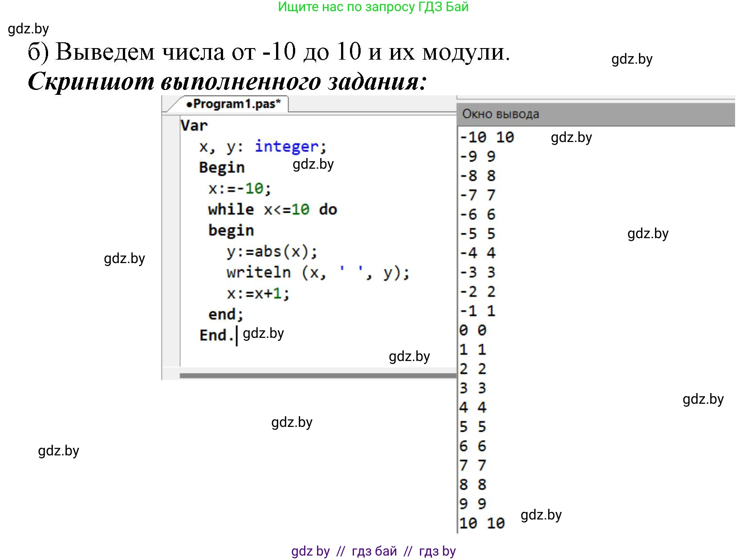Click the "end;" line closing the loop
This screenshot has width=748, height=560.
click(226, 314)
